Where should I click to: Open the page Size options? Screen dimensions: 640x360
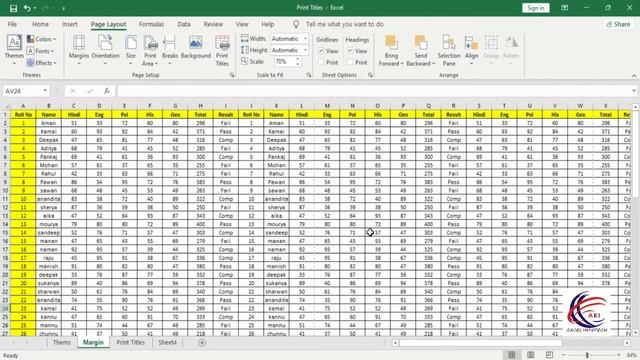coord(131,49)
